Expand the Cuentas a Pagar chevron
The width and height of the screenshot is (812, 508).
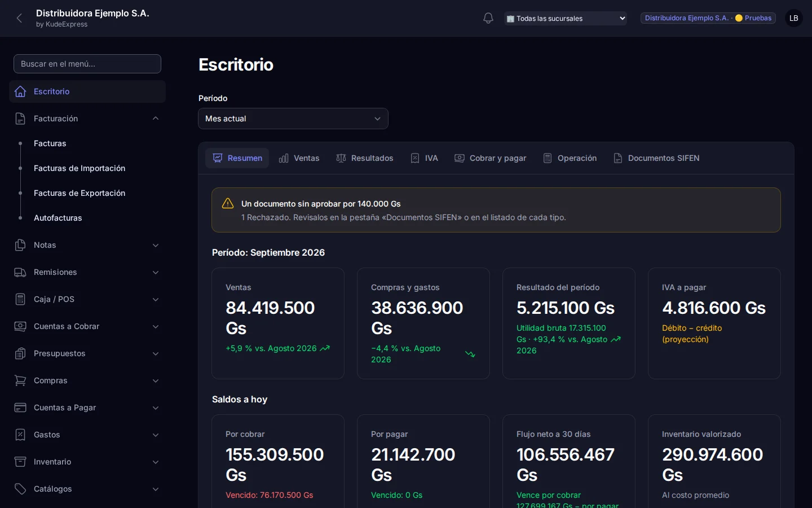coord(156,408)
